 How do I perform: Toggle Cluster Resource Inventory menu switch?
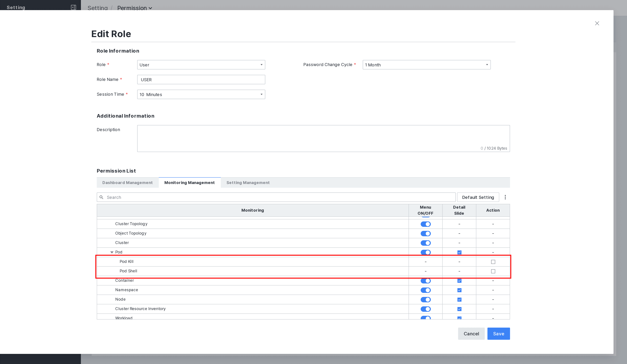(426, 309)
